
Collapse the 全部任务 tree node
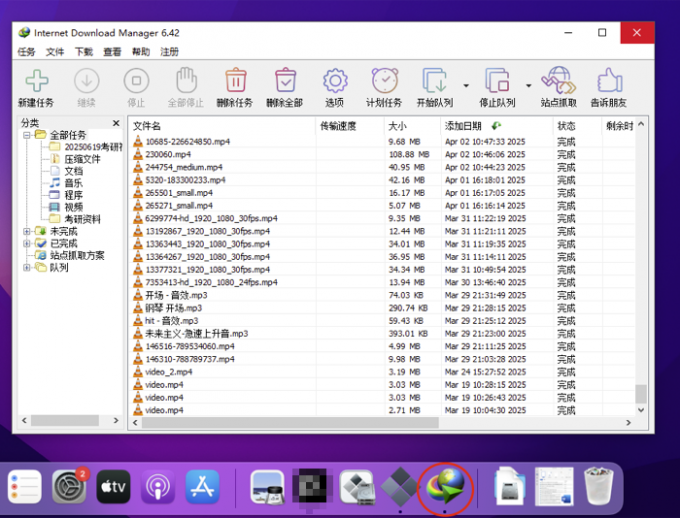[26, 135]
